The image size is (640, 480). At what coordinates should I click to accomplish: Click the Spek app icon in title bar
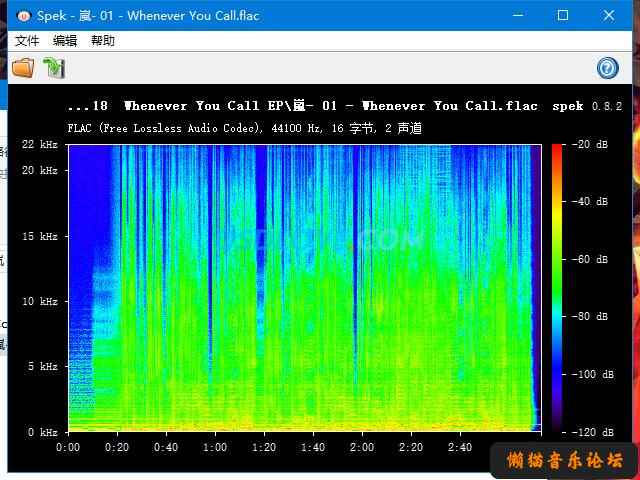coord(23,16)
